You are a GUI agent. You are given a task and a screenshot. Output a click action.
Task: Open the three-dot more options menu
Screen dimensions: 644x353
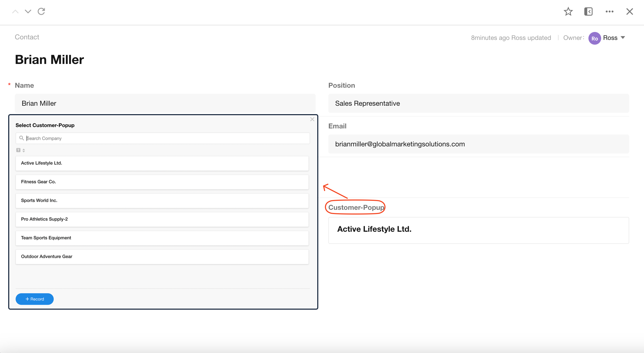[609, 12]
